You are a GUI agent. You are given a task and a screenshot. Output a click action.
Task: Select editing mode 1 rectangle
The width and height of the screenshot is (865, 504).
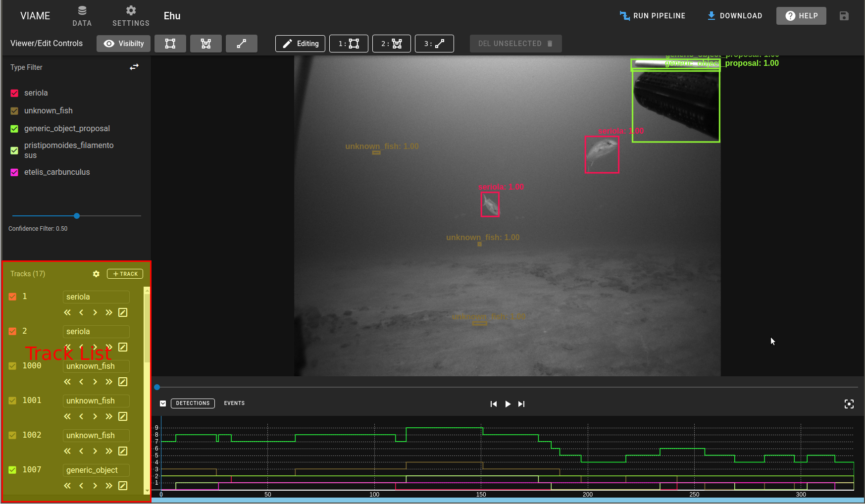(x=349, y=44)
